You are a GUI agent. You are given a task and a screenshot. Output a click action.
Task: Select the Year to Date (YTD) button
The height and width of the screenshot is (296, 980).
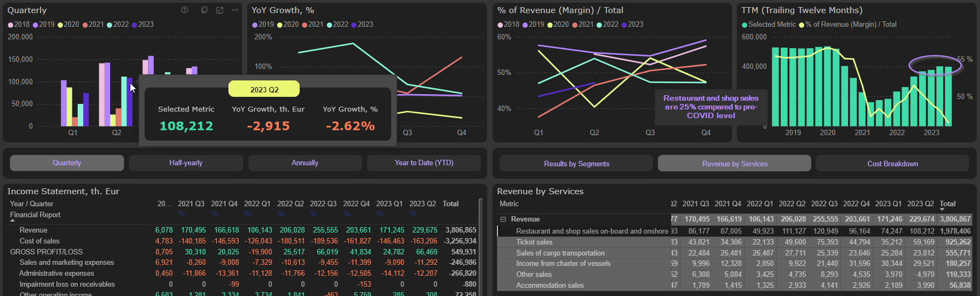click(423, 163)
